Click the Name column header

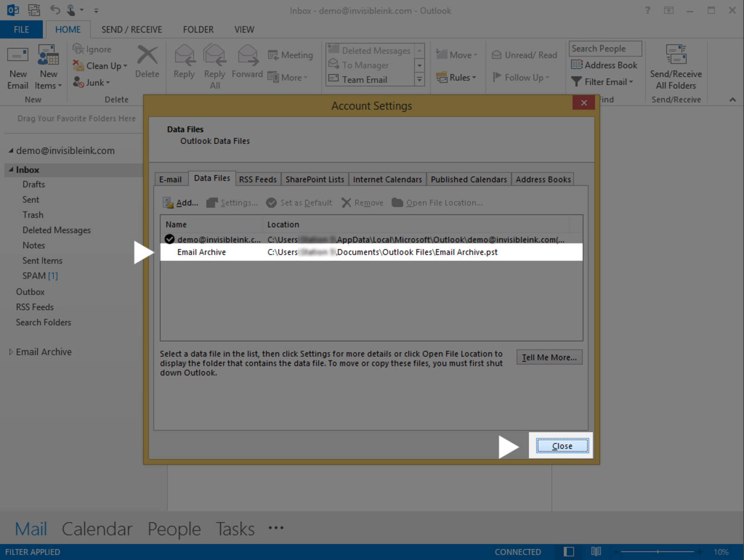tap(211, 224)
